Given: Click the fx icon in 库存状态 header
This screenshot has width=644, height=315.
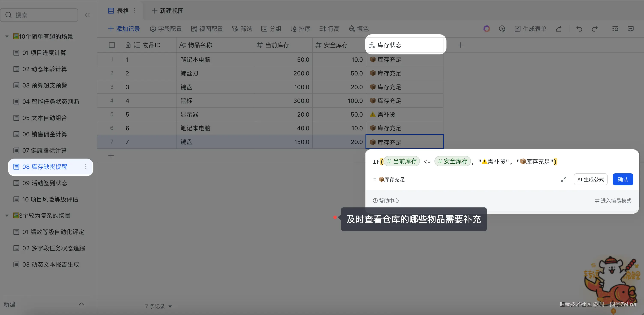Looking at the screenshot, I should (372, 45).
